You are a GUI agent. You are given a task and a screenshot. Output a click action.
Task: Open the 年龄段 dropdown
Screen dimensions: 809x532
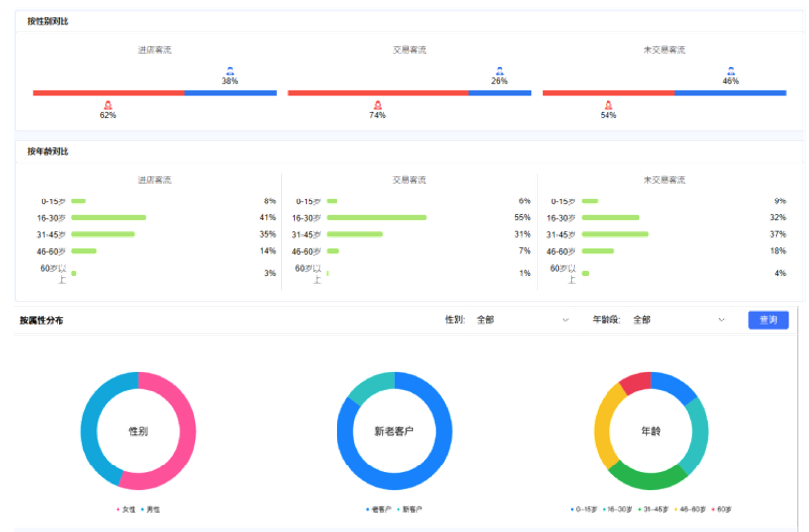[679, 320]
